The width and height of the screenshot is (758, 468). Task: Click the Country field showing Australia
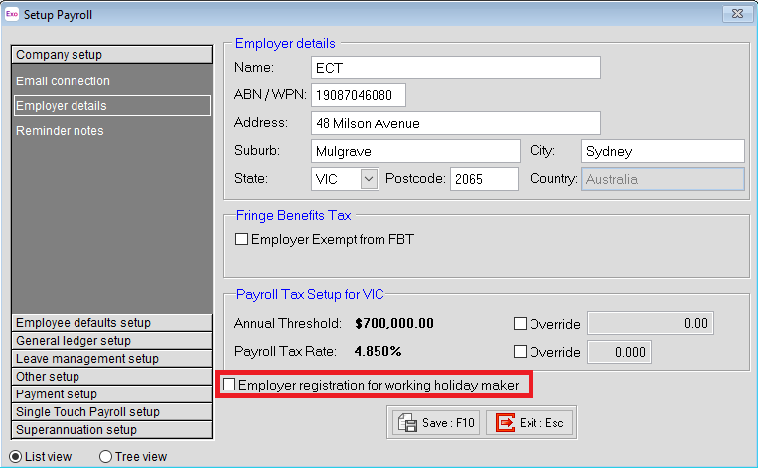[x=663, y=179]
